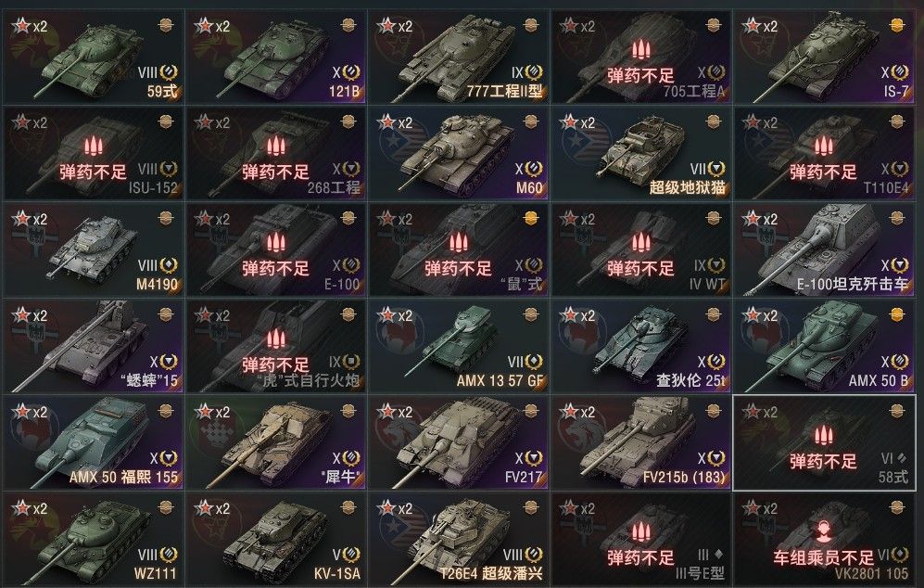Screen dimensions: 924x588
Task: Pick the 查狄伦 25t tank
Action: 641,346
